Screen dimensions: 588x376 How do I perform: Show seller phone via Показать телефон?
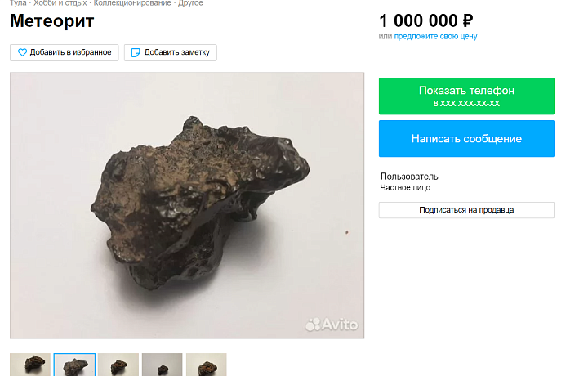466,96
